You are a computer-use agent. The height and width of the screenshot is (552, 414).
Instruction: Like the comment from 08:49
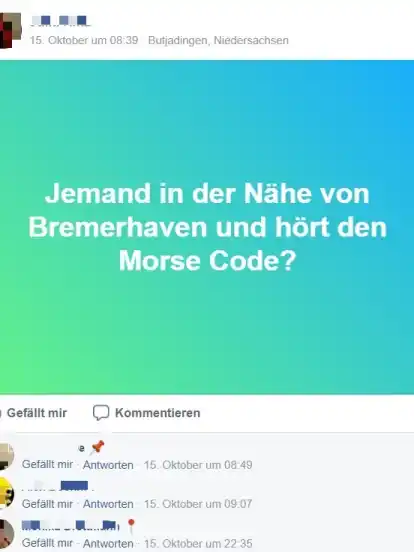point(47,464)
